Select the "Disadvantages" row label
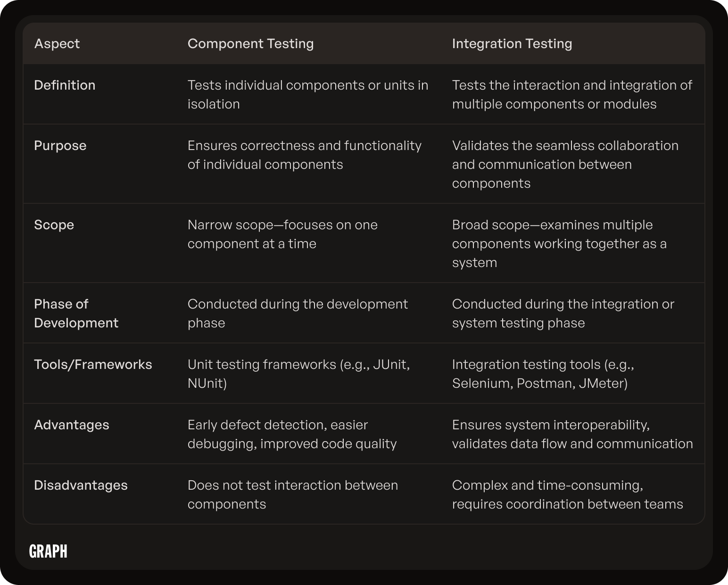Image resolution: width=728 pixels, height=585 pixels. point(81,485)
